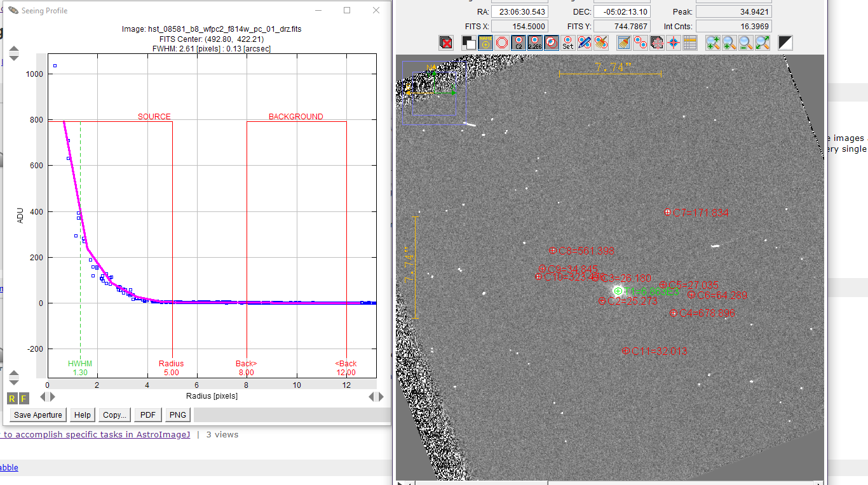The width and height of the screenshot is (868, 485).
Task: Open the Set aperture settings icon
Action: tap(568, 43)
